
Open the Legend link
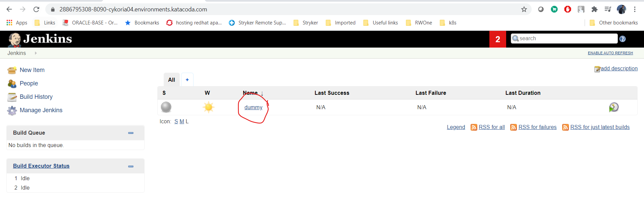456,127
